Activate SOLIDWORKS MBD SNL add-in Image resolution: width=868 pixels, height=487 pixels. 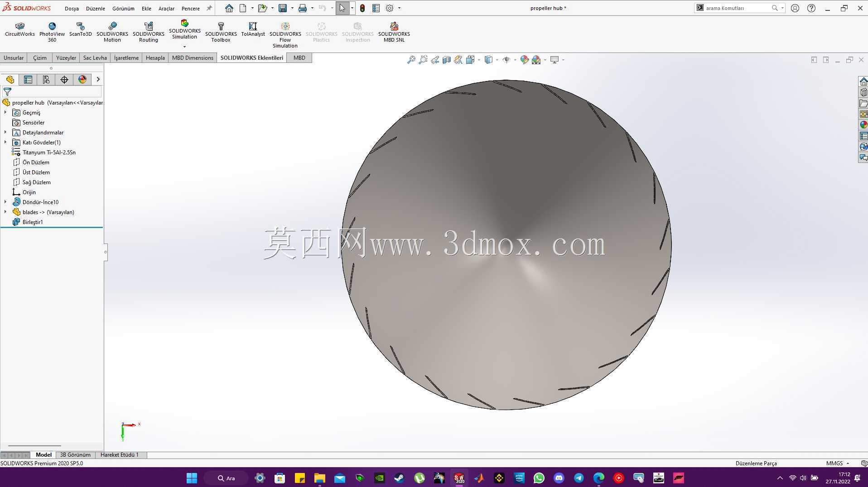(x=394, y=32)
